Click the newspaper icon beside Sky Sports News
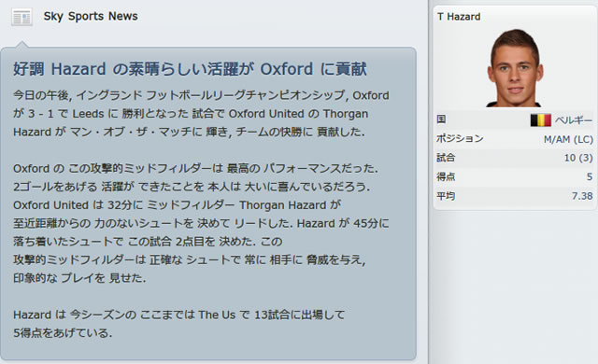 (x=21, y=17)
